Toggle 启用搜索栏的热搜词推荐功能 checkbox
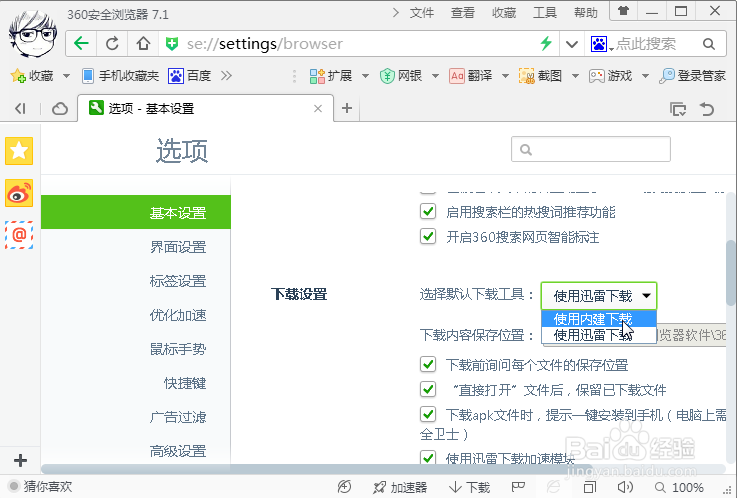Viewport: 737px width, 498px height. (428, 211)
